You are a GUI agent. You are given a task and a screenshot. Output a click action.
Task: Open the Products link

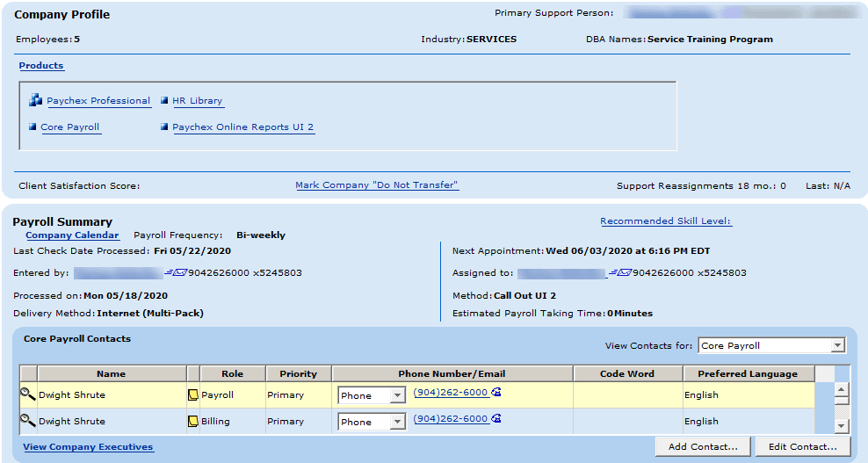[x=41, y=65]
